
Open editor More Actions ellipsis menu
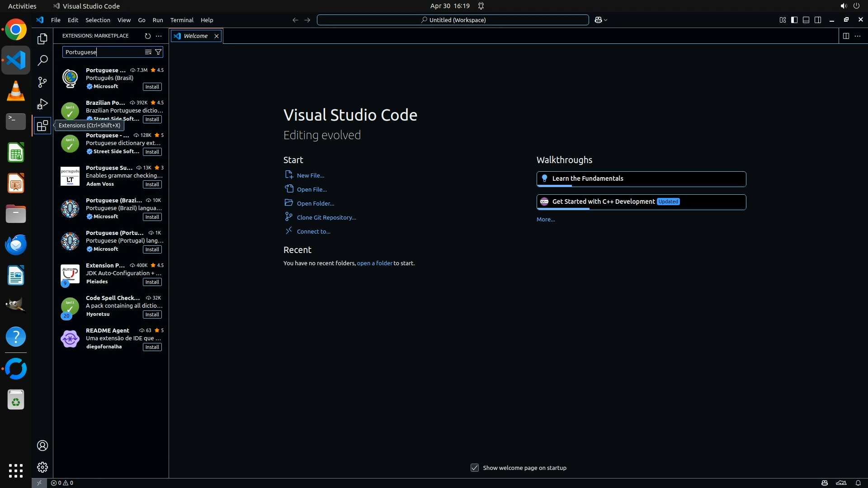point(858,36)
